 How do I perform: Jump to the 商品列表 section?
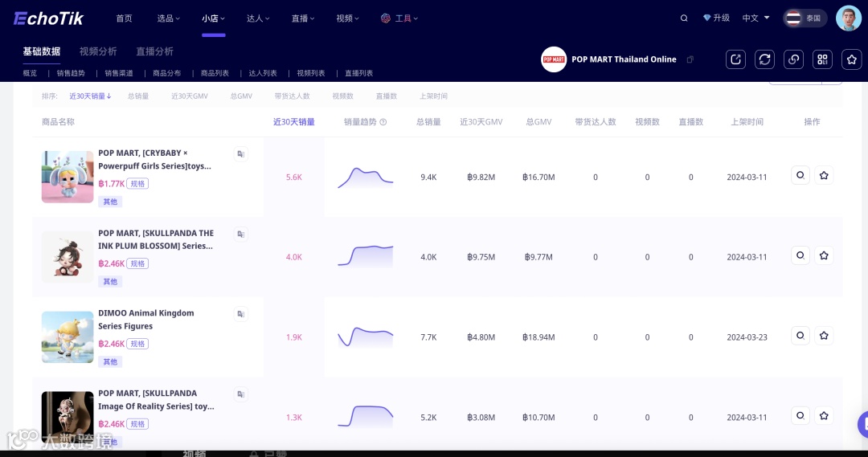coord(215,73)
